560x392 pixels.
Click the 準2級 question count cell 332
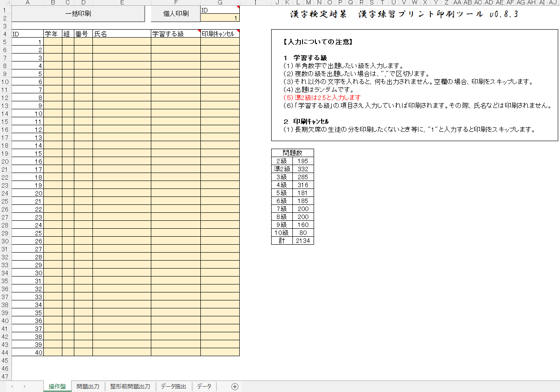(303, 169)
